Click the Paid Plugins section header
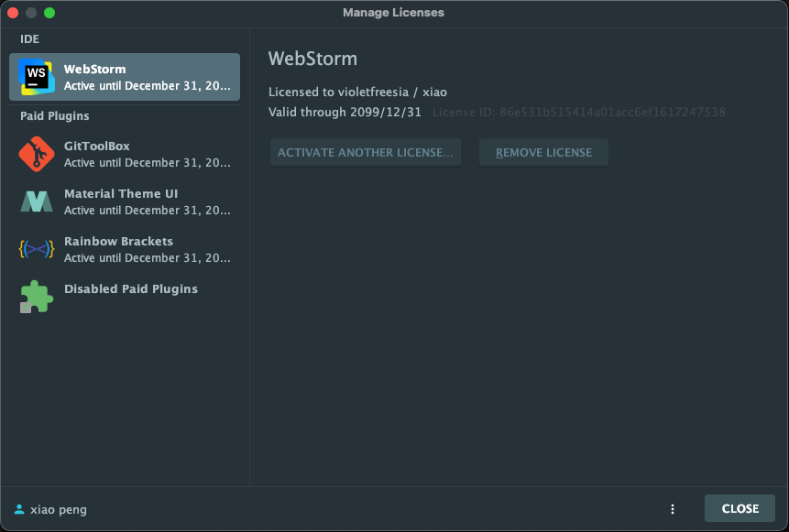 pos(54,115)
